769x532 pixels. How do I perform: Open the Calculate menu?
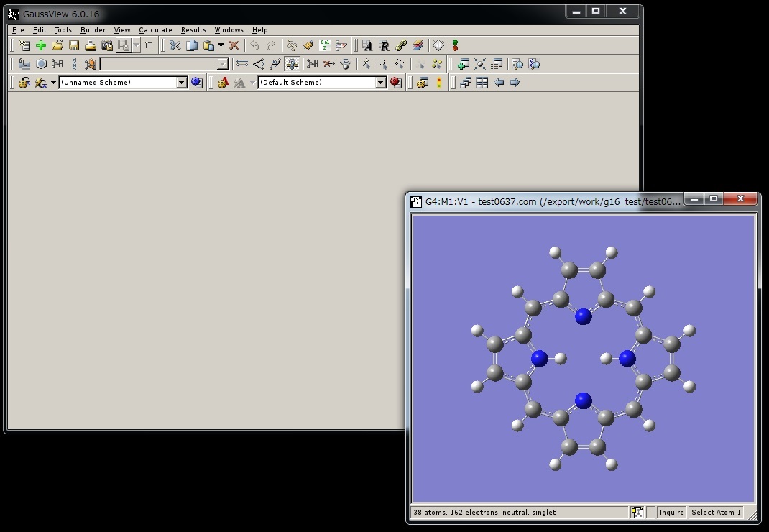click(155, 30)
